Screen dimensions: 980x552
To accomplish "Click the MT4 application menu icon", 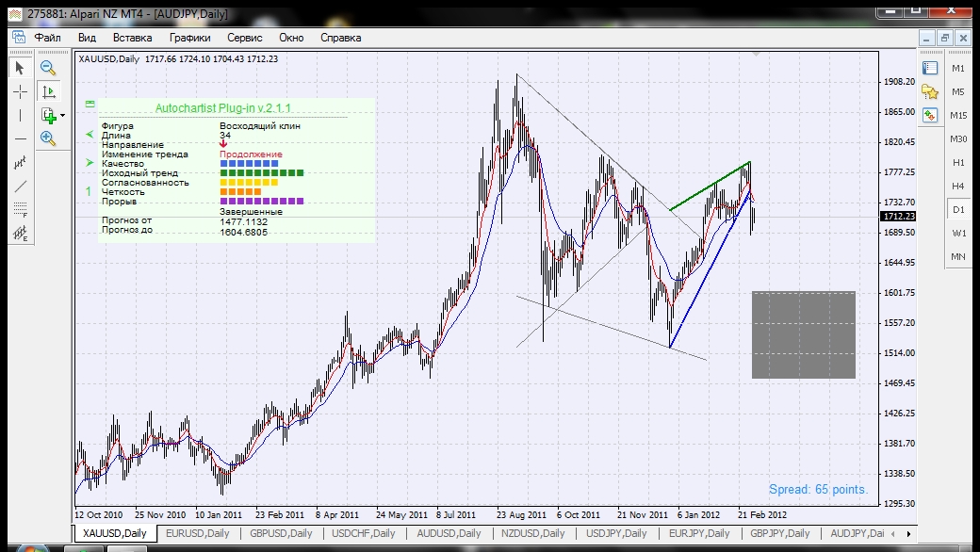I will click(x=19, y=38).
